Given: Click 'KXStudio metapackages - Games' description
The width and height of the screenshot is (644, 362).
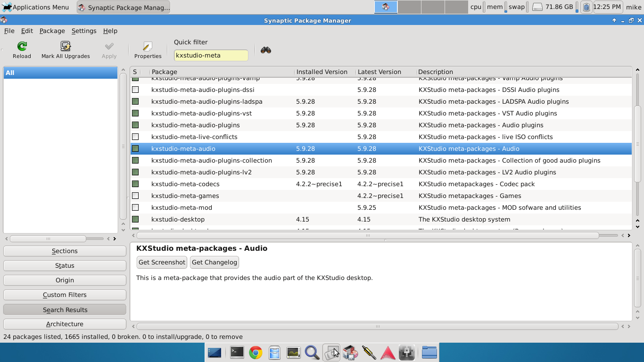Looking at the screenshot, I should (x=470, y=196).
